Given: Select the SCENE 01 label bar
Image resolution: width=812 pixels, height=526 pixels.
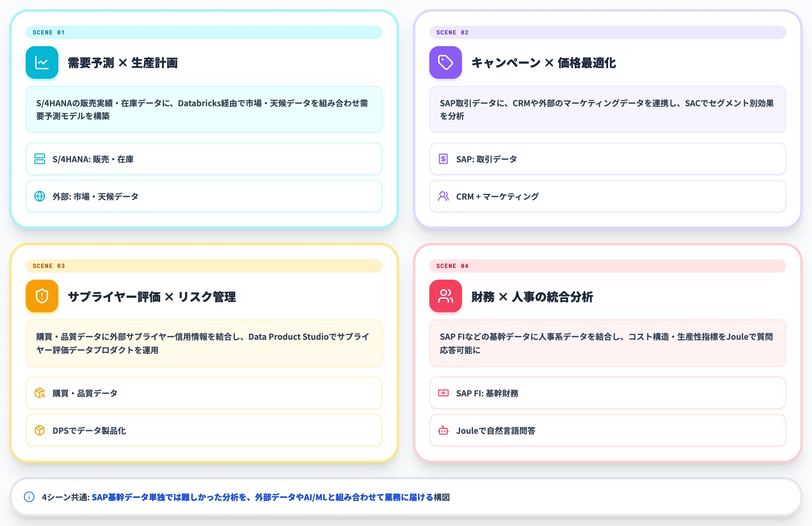Looking at the screenshot, I should coord(204,32).
